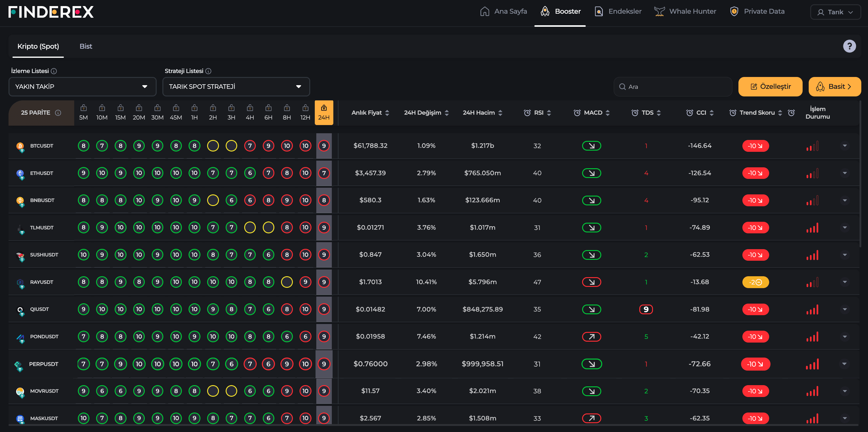Click the Basit button
Viewport: 868px width, 432px height.
[x=834, y=87]
